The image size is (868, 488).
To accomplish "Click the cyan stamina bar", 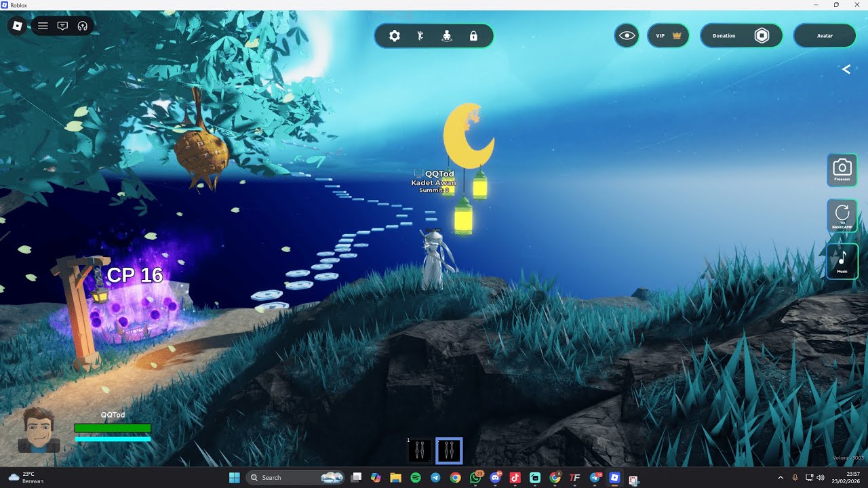I will pos(113,439).
